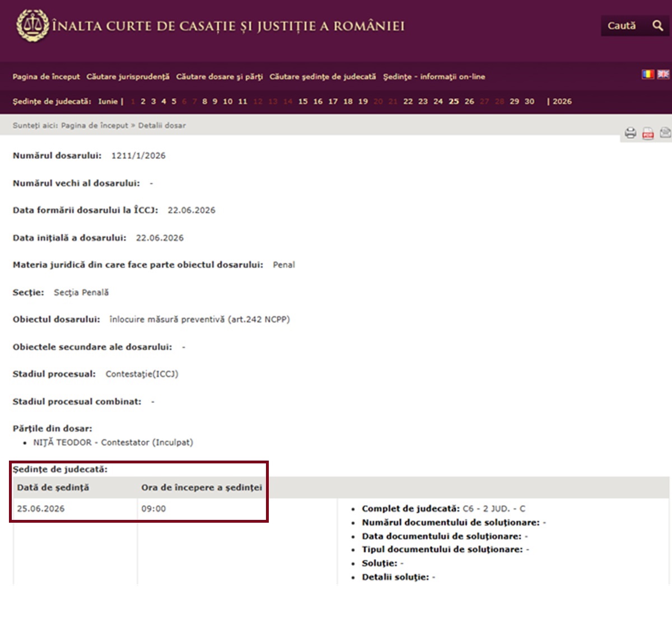Screen dimensions: 672x624
Task: Send case details by email icon
Action: [665, 133]
